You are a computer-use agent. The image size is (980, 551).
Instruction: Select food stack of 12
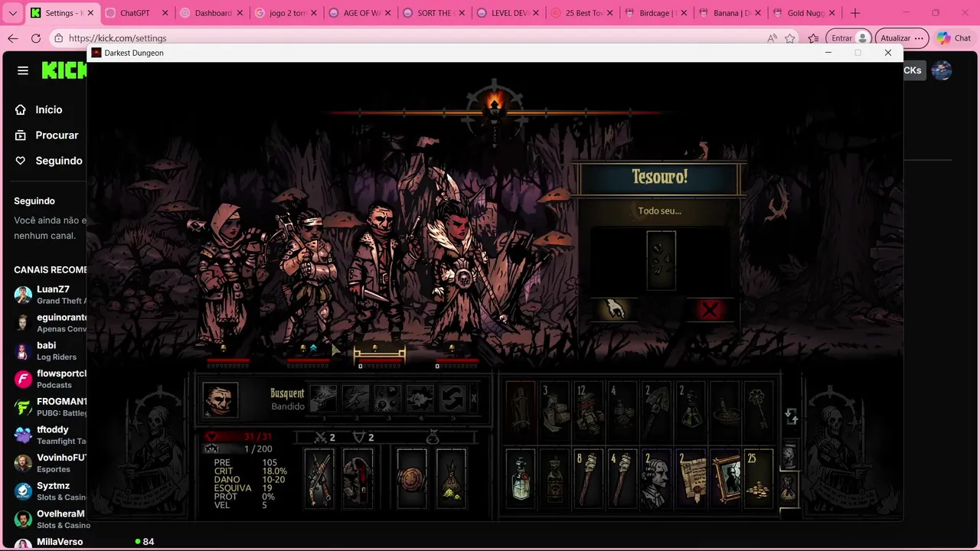tap(589, 410)
